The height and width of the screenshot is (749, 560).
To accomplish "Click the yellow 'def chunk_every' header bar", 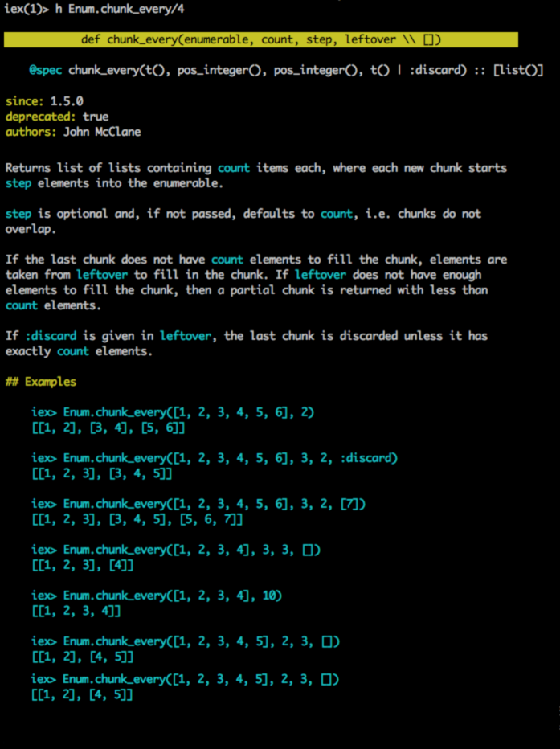I will 260,39.
